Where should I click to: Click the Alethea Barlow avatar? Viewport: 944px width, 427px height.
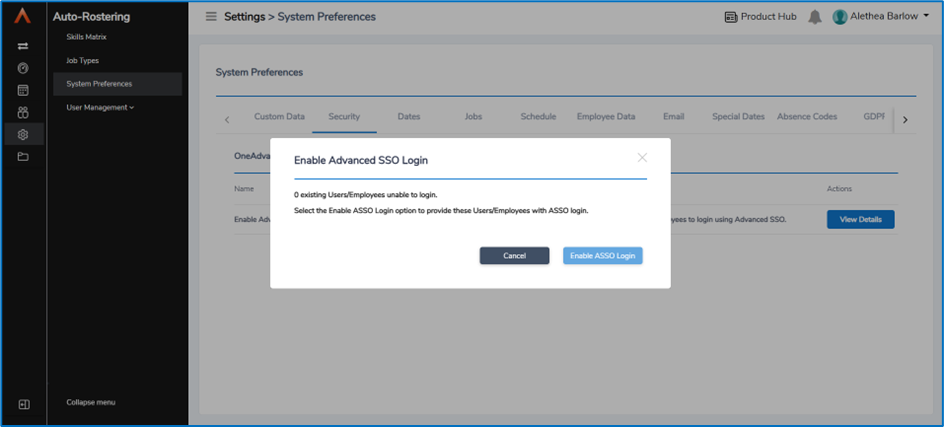pos(840,17)
